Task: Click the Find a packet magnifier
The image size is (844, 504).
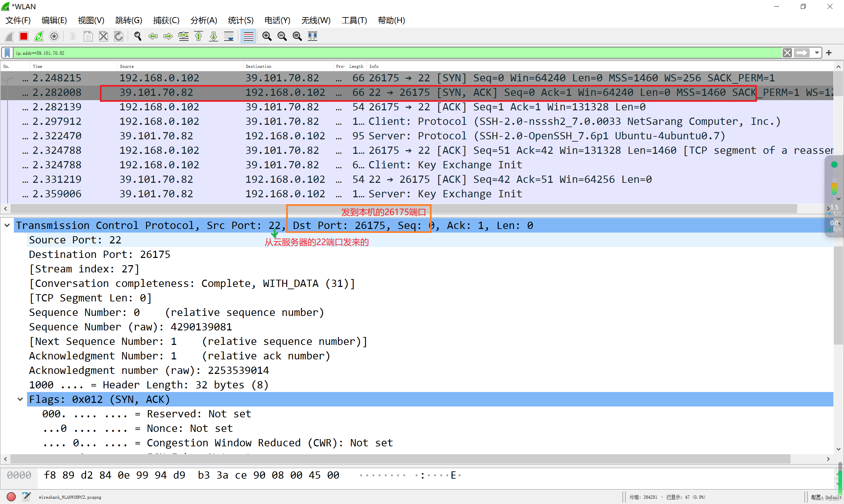Action: pyautogui.click(x=138, y=36)
